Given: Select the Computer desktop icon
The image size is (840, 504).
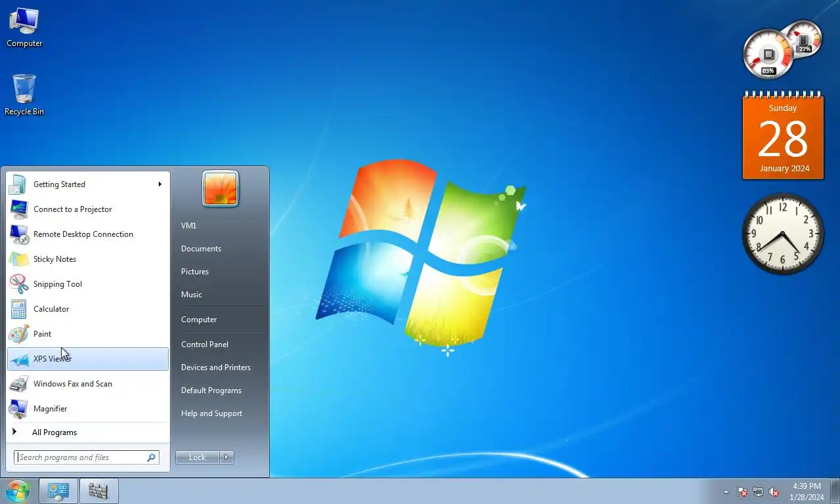Looking at the screenshot, I should click(x=24, y=28).
